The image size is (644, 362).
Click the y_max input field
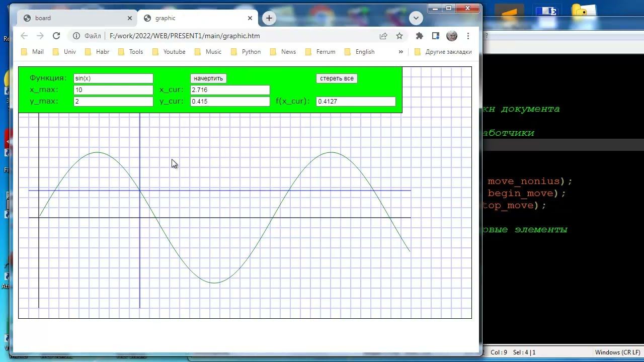tap(113, 102)
